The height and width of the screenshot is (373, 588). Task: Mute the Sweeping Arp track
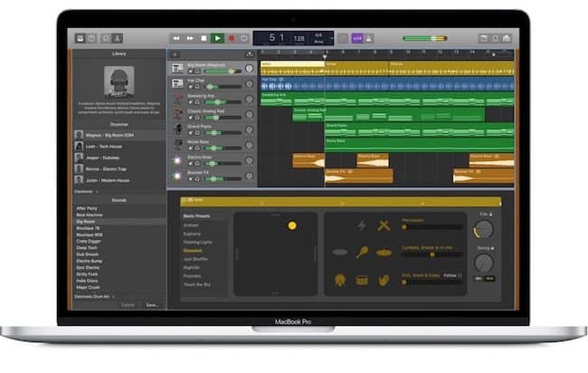191,102
